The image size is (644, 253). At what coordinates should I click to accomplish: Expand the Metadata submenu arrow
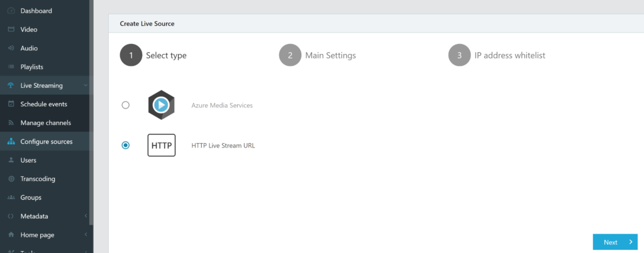click(86, 216)
